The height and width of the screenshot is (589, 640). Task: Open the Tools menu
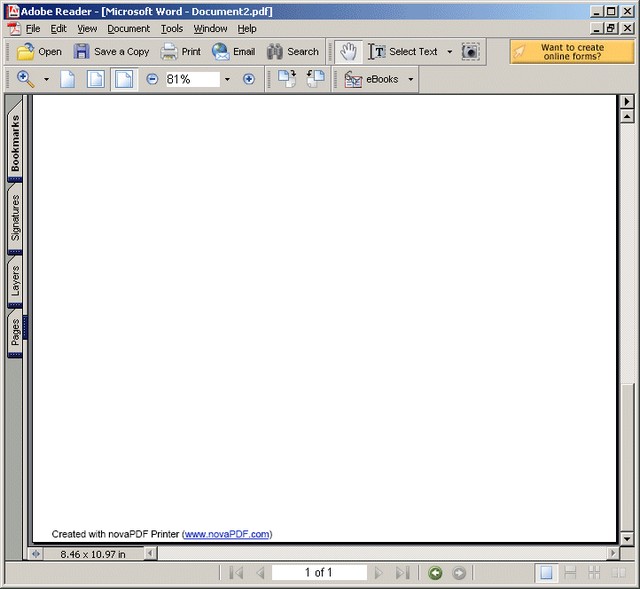pyautogui.click(x=171, y=29)
